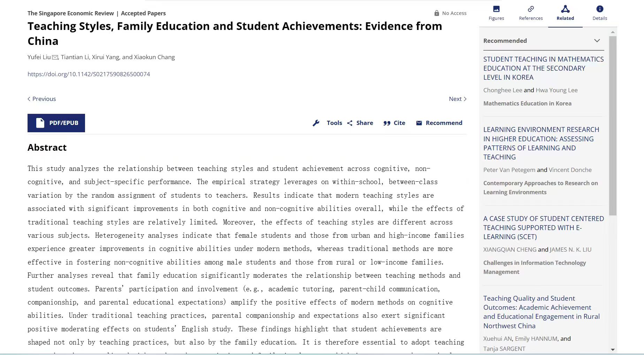The height and width of the screenshot is (355, 644).
Task: Click the Figures panel icon
Action: pos(496,9)
